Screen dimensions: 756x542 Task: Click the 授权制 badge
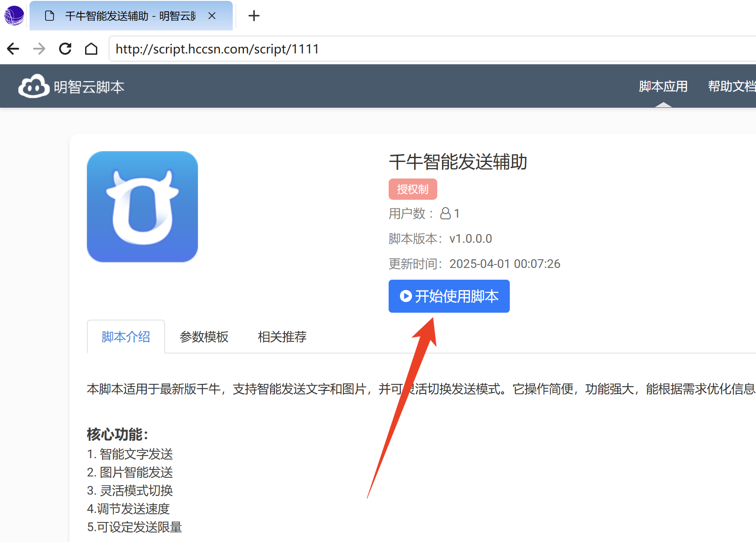pos(413,189)
